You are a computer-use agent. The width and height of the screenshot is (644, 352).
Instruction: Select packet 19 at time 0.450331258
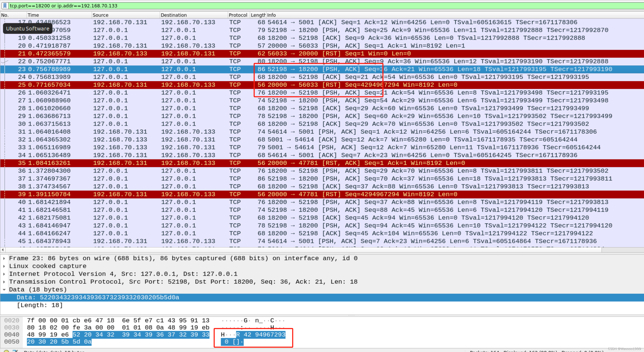(322, 38)
